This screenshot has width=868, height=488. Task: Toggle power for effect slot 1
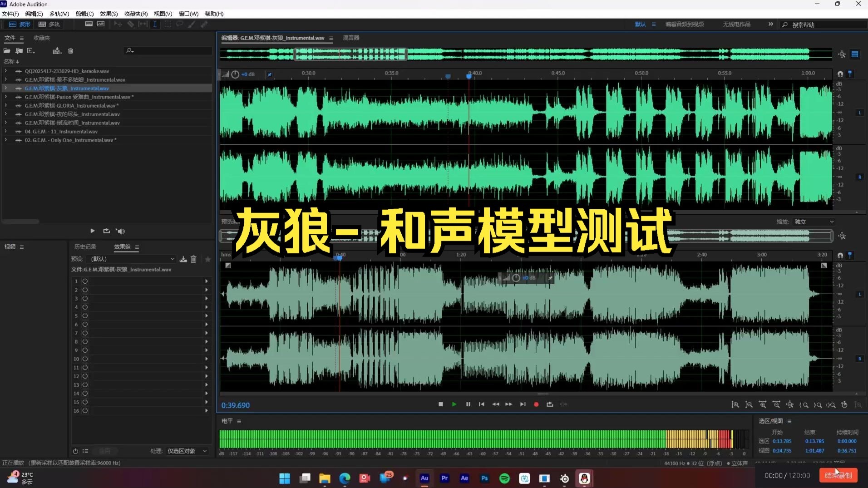(85, 281)
